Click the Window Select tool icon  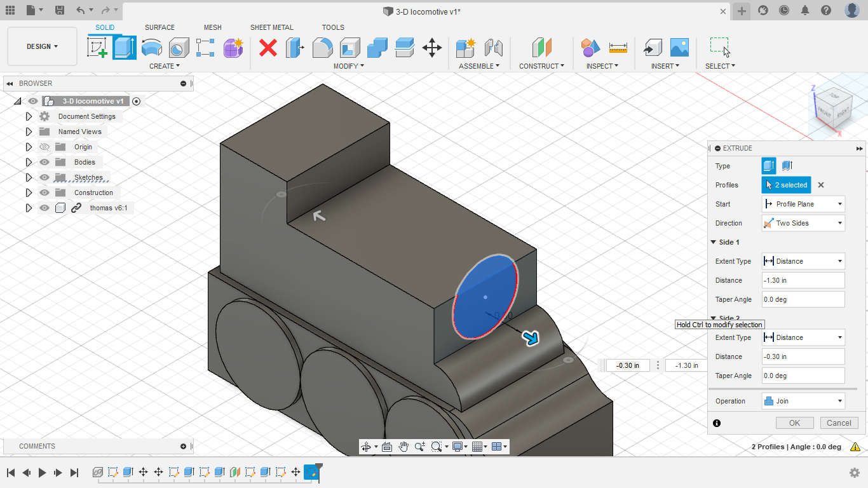(x=720, y=48)
